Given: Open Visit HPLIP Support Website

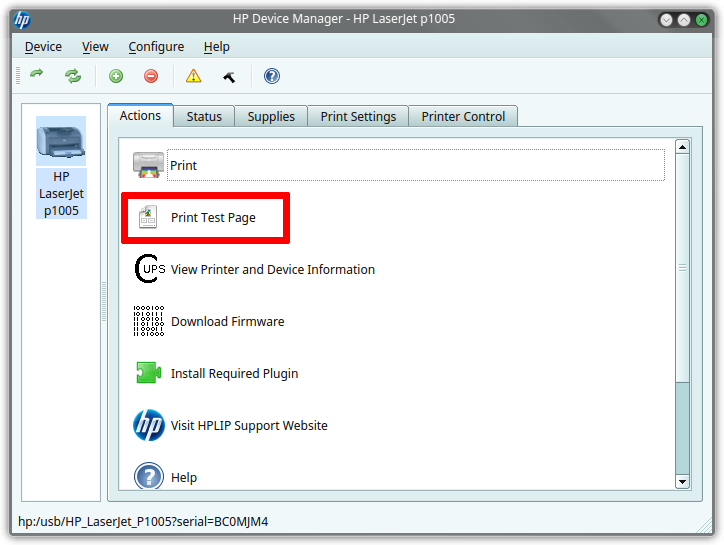Looking at the screenshot, I should [x=249, y=425].
